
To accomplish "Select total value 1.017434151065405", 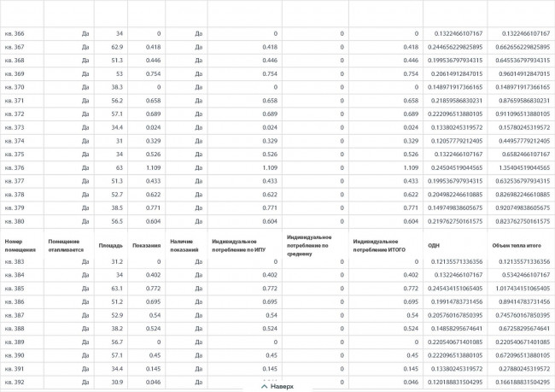I will [523, 289].
